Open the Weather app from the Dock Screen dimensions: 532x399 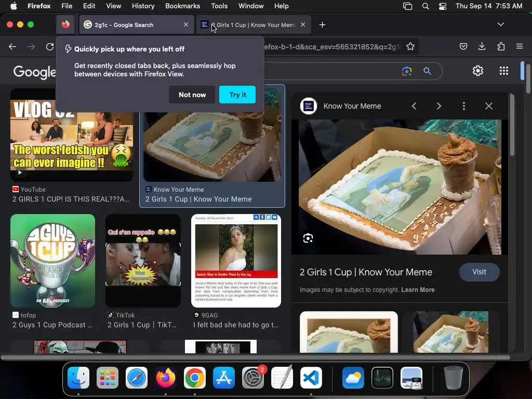(x=353, y=378)
